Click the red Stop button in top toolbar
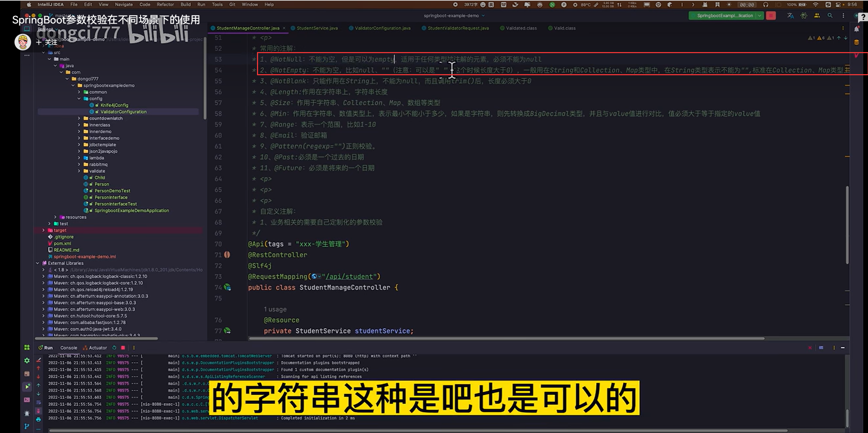Image resolution: width=868 pixels, height=433 pixels. 771,16
